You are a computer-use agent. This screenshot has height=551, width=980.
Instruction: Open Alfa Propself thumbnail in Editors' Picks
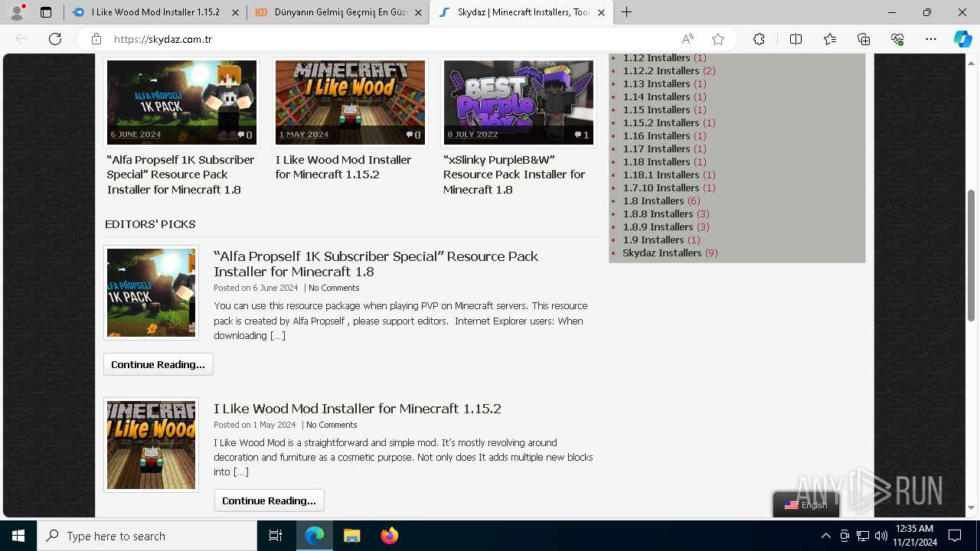point(151,292)
